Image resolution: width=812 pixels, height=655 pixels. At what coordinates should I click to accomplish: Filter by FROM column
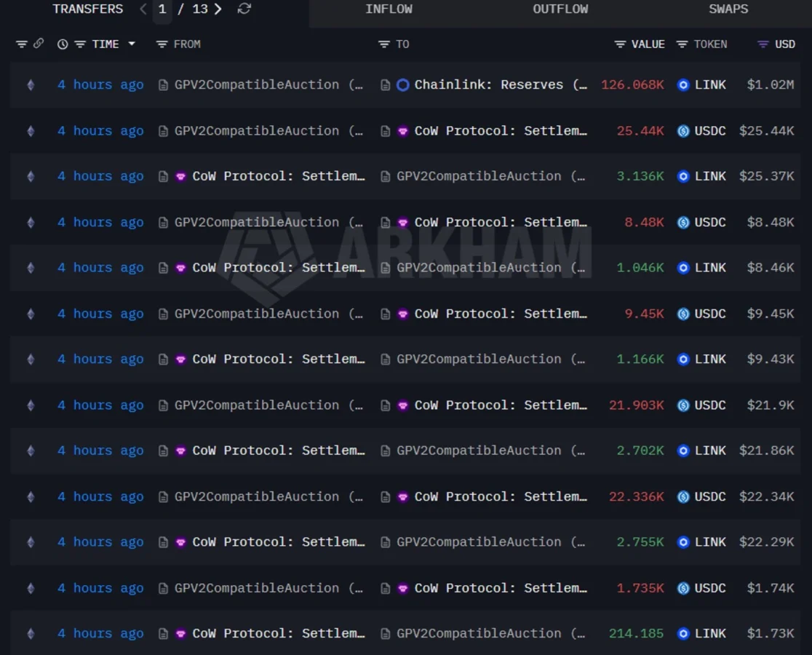point(162,44)
